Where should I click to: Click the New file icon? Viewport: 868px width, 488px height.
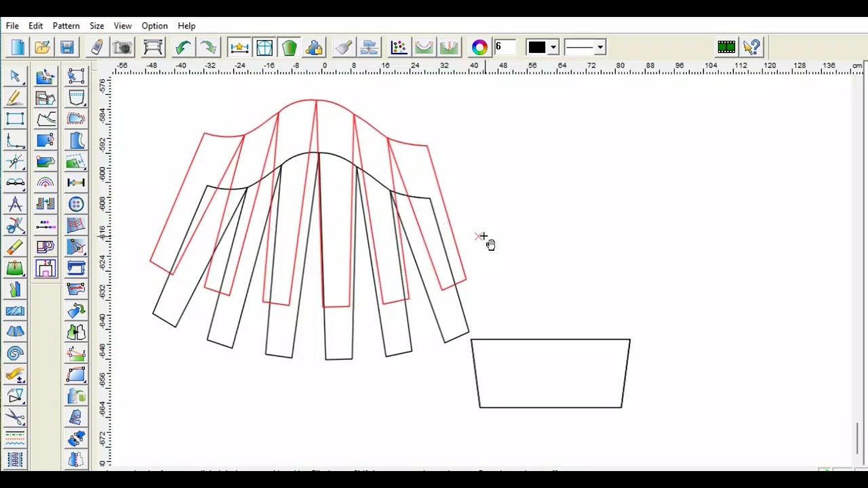click(x=18, y=47)
